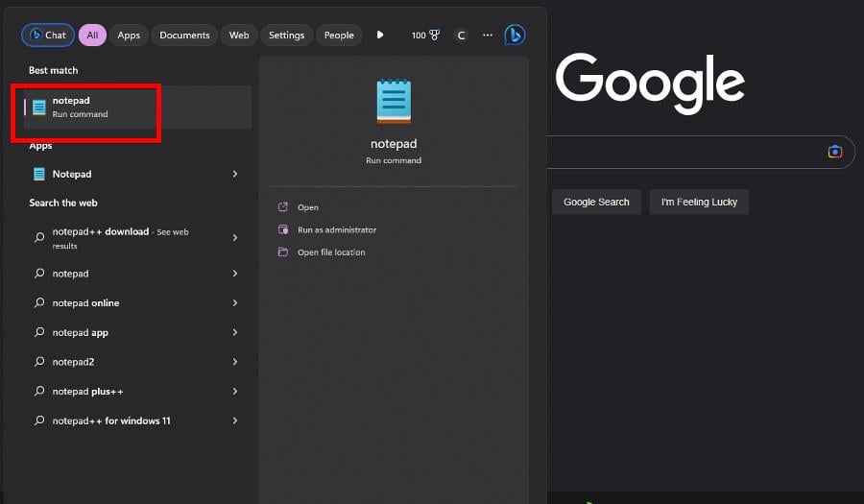The width and height of the screenshot is (864, 504).
Task: Click the Run as administrator shield icon
Action: [283, 229]
